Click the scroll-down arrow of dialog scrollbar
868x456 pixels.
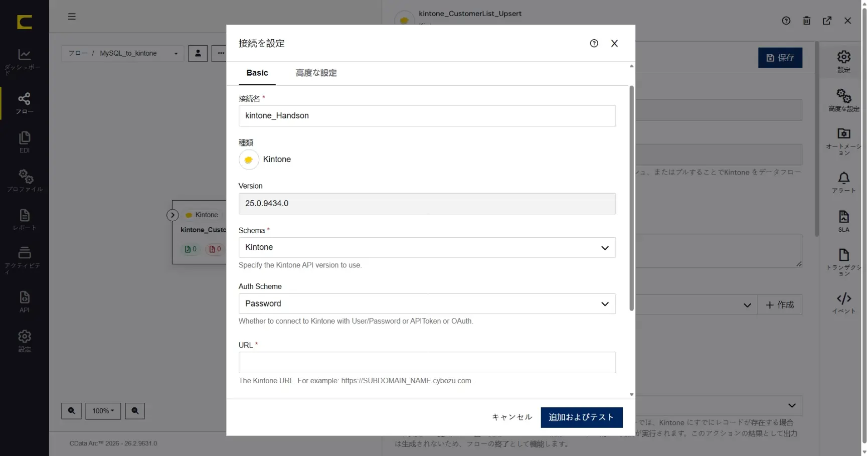tap(631, 395)
